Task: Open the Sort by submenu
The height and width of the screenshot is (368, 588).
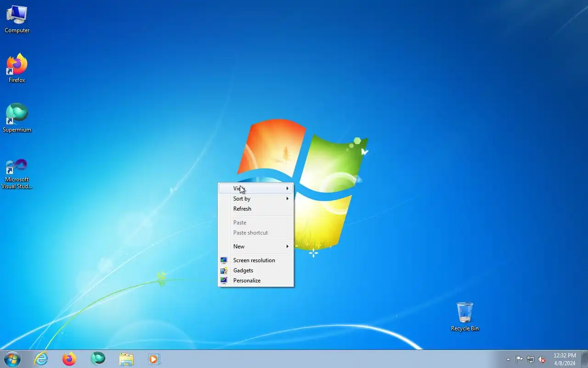Action: point(255,199)
